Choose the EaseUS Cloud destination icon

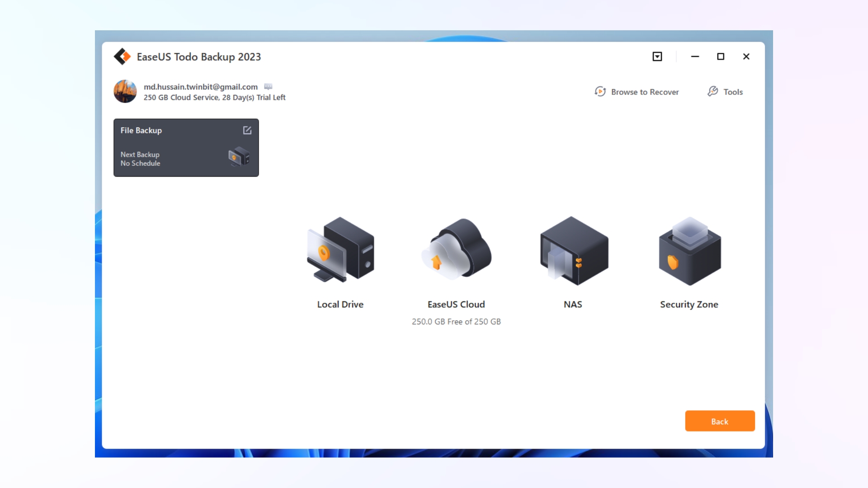pos(456,249)
